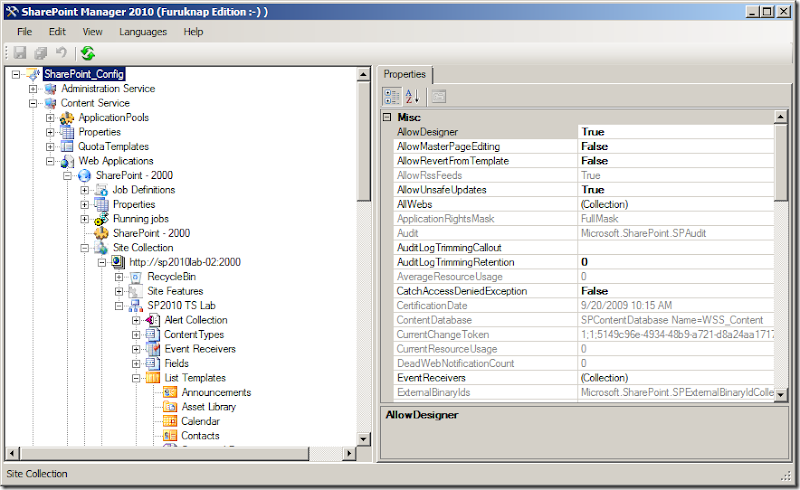Collapse the Content Service node
This screenshot has height=490, width=800.
(x=33, y=103)
